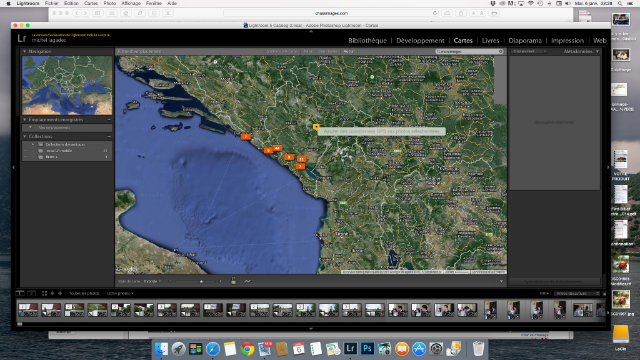Open the filmstrip source photos count dropdown

click(x=120, y=293)
